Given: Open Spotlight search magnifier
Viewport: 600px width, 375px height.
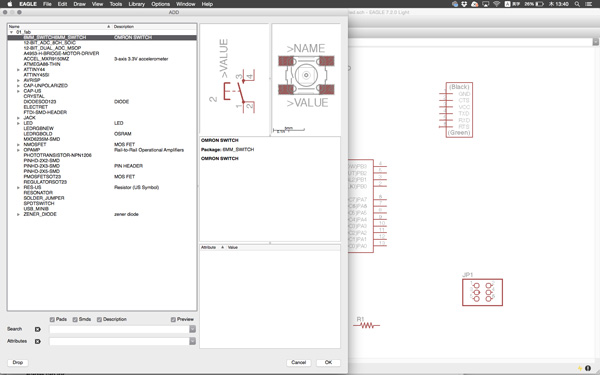Looking at the screenshot, I should 577,4.
